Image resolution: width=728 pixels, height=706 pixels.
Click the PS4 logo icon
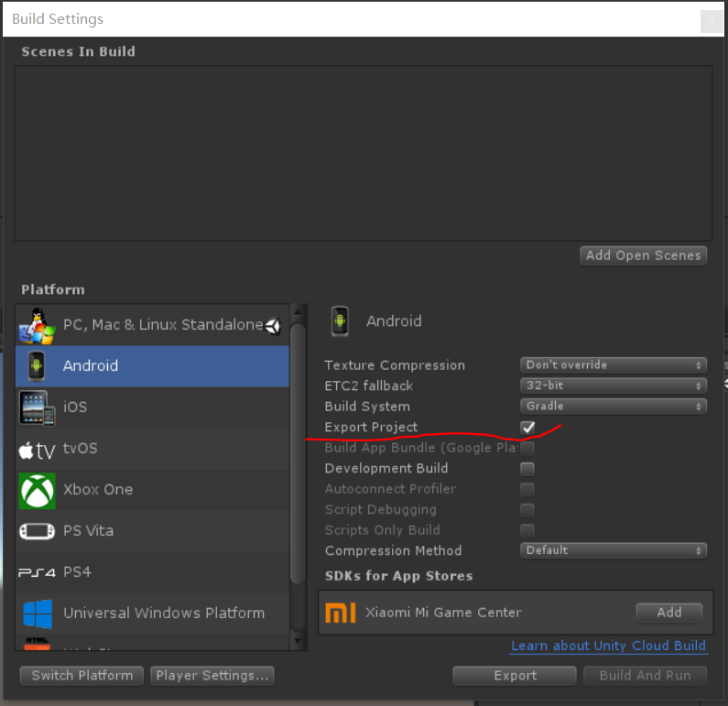(37, 572)
